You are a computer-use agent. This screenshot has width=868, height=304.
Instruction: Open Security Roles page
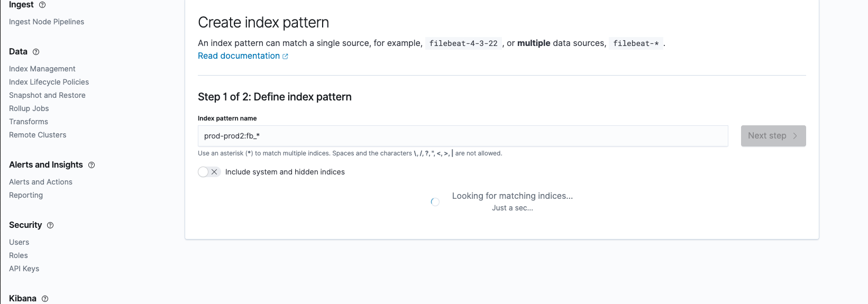[x=19, y=255]
